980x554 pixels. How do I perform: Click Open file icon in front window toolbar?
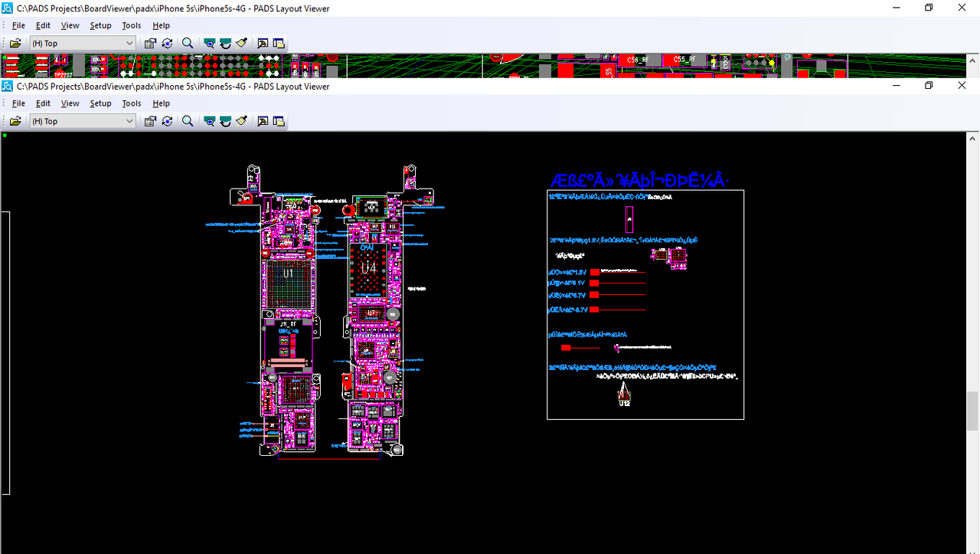point(15,121)
